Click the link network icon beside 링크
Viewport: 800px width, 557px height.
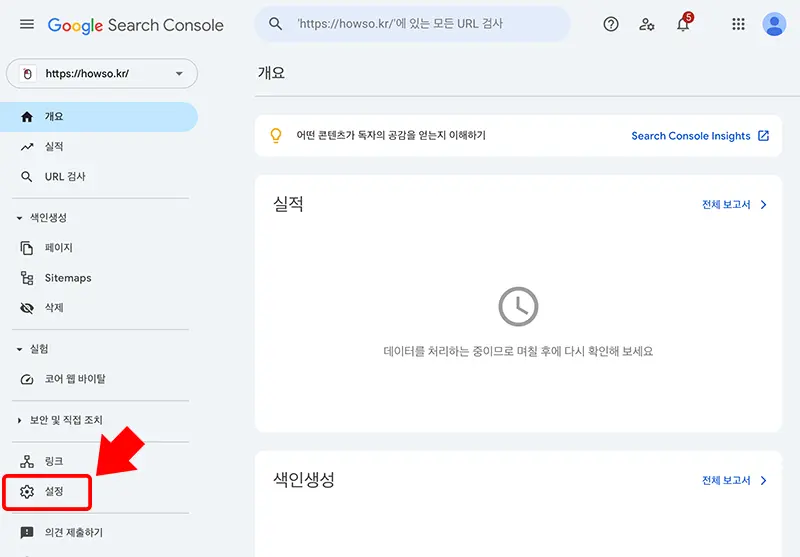pos(27,461)
